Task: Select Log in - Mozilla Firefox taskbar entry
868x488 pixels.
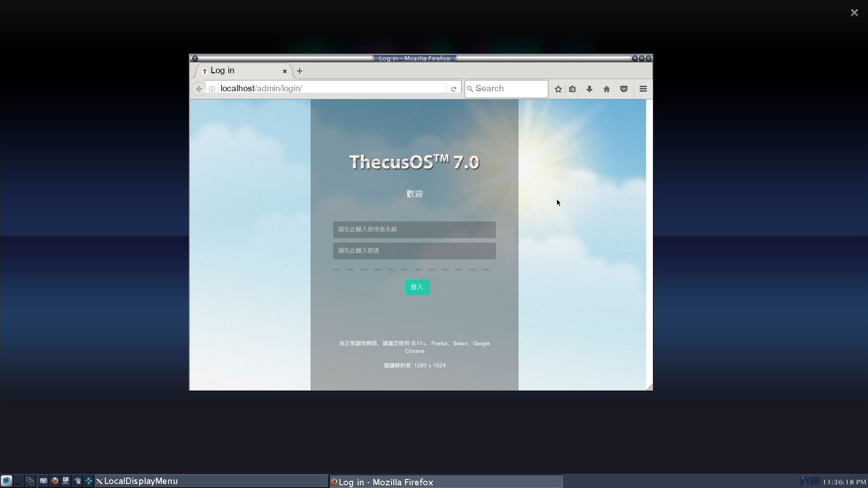Action: point(446,482)
